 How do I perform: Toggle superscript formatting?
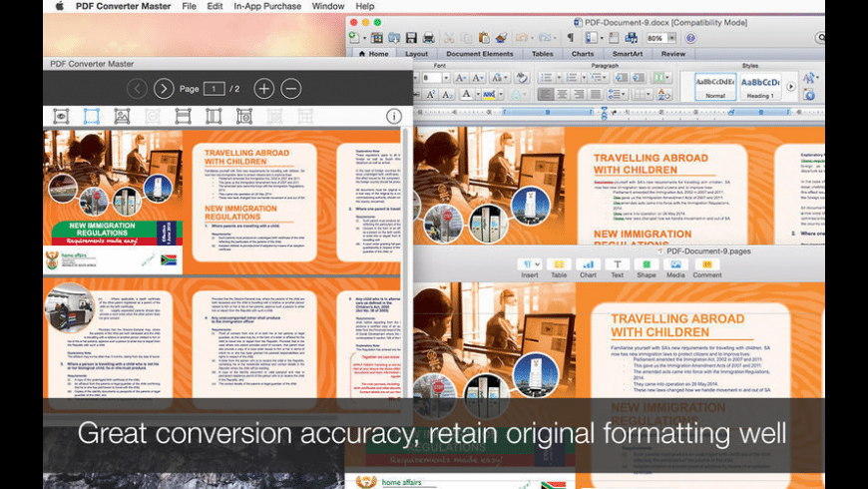pyautogui.click(x=431, y=95)
